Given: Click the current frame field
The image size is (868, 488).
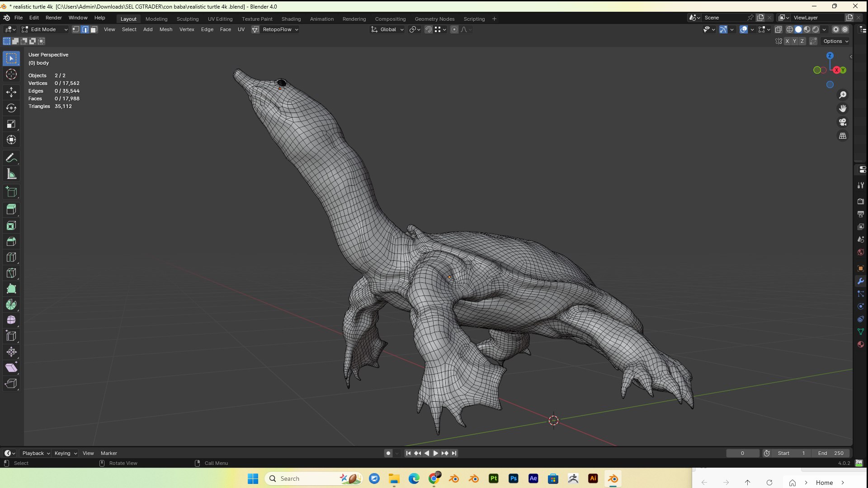Looking at the screenshot, I should pos(742,453).
